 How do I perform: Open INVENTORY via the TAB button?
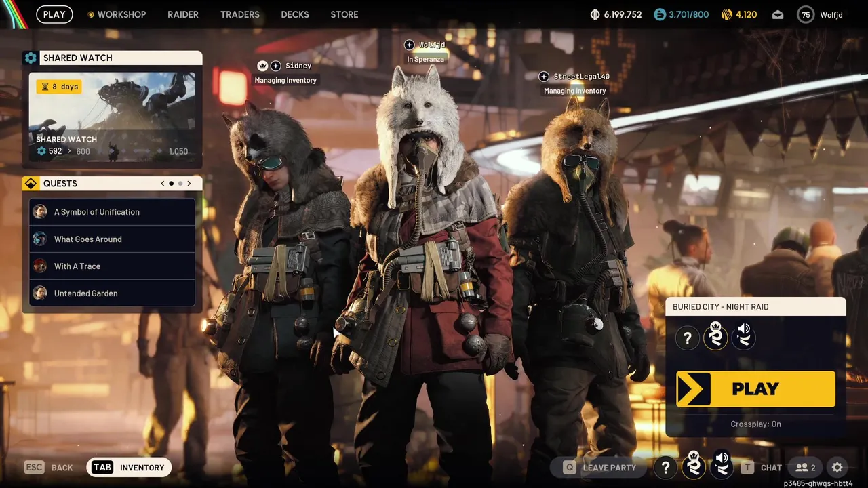point(129,467)
